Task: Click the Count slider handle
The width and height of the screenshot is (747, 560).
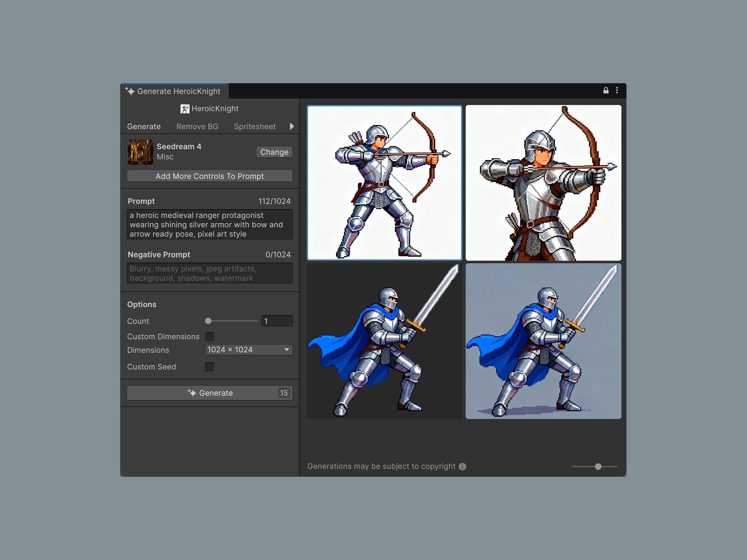Action: coord(209,321)
